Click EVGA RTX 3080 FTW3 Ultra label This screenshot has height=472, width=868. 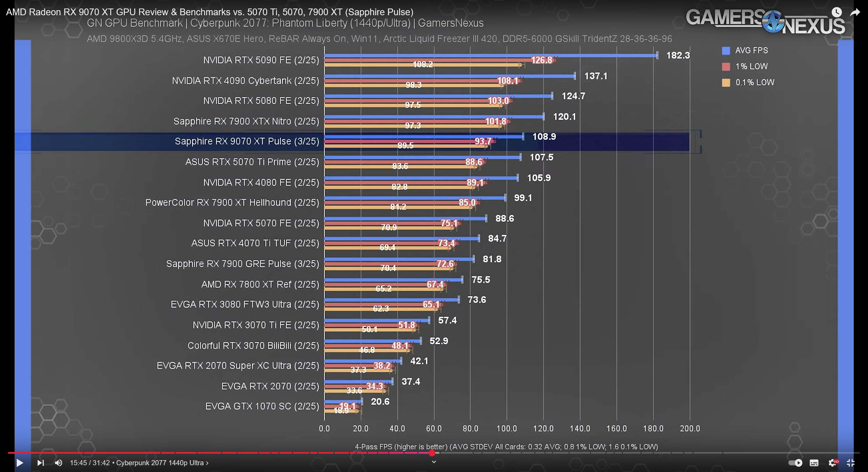click(245, 304)
